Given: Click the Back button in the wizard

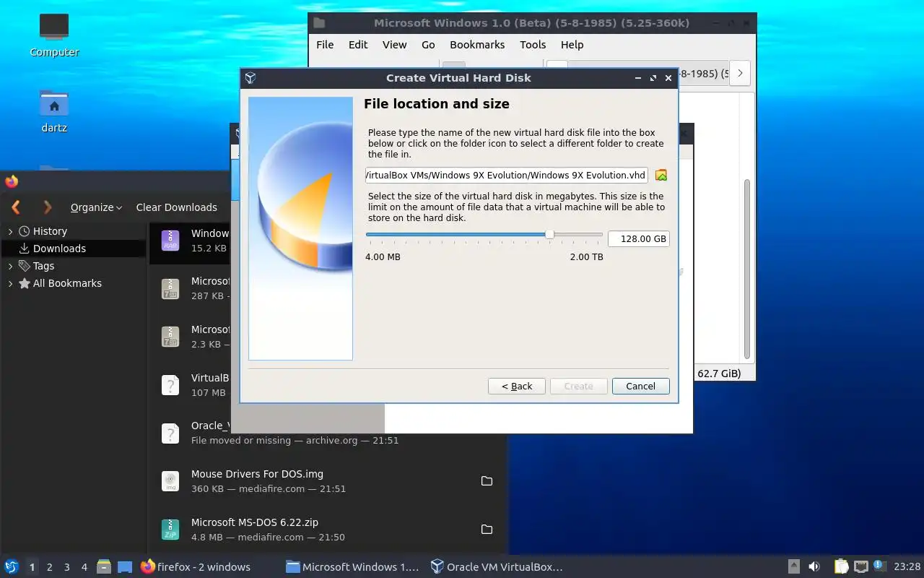Looking at the screenshot, I should pyautogui.click(x=517, y=387).
